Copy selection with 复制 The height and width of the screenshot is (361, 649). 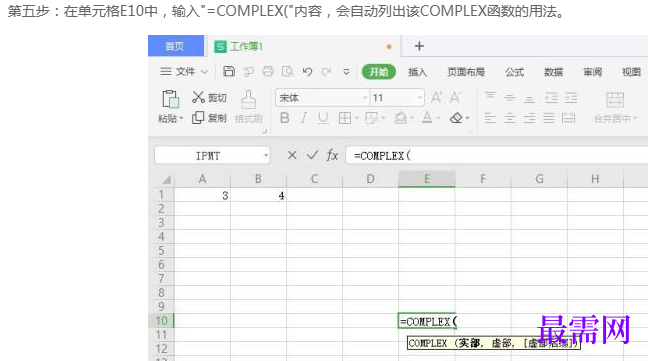[x=209, y=118]
